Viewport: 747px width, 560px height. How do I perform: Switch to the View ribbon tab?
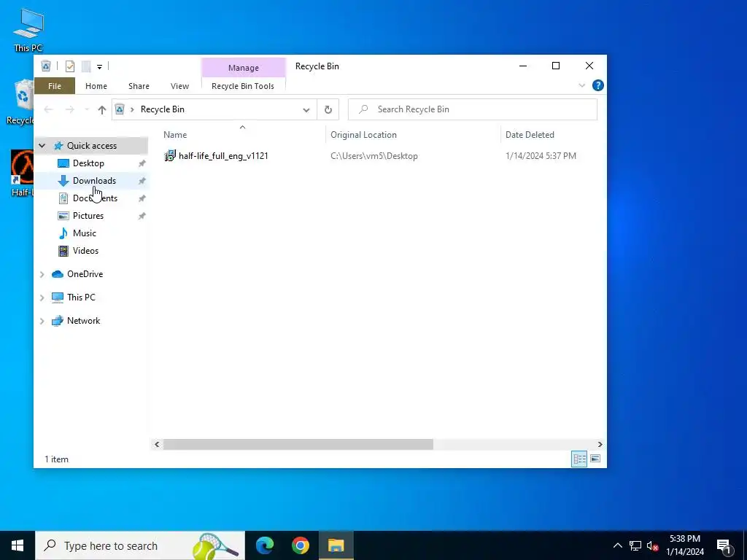click(179, 86)
